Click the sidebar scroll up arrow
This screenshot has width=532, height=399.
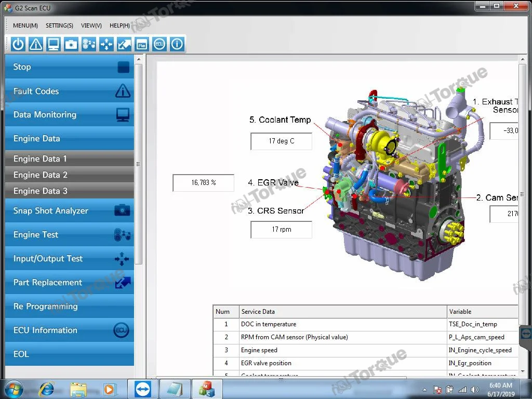pos(138,59)
